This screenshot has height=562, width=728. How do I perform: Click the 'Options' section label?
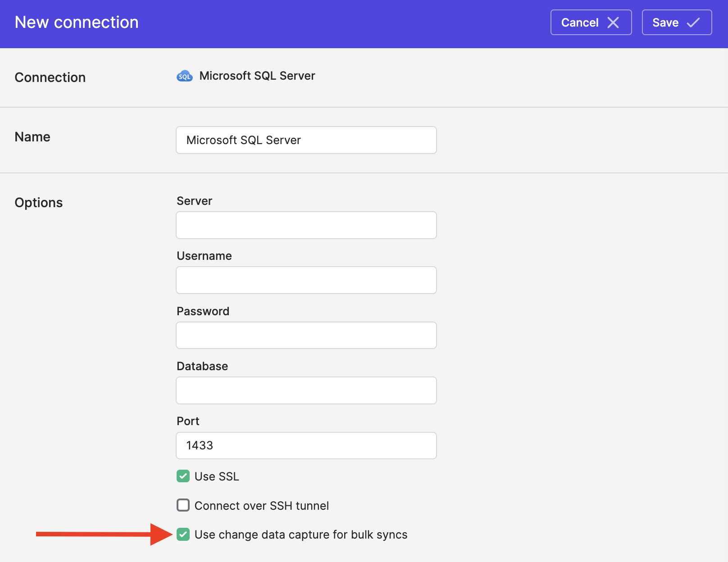pos(39,203)
